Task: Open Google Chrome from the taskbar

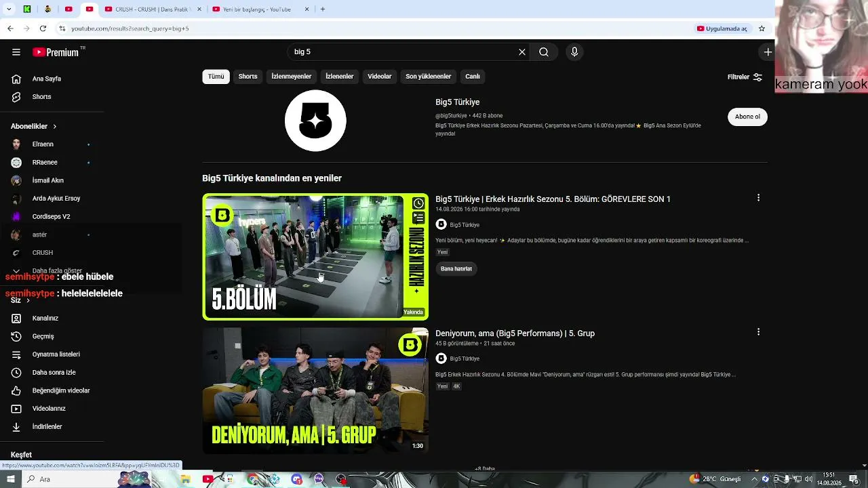Action: 253,479
